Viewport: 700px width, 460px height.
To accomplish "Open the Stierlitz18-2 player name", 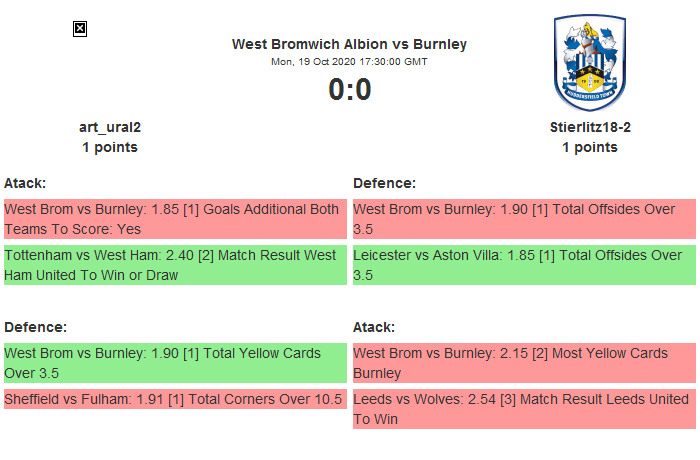I will 590,127.
